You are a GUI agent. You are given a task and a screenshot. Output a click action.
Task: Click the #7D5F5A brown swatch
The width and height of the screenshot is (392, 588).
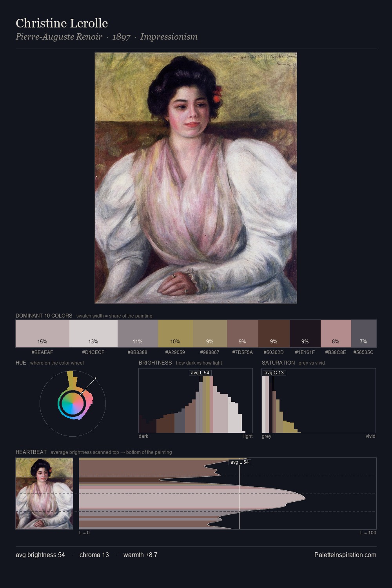tap(242, 334)
